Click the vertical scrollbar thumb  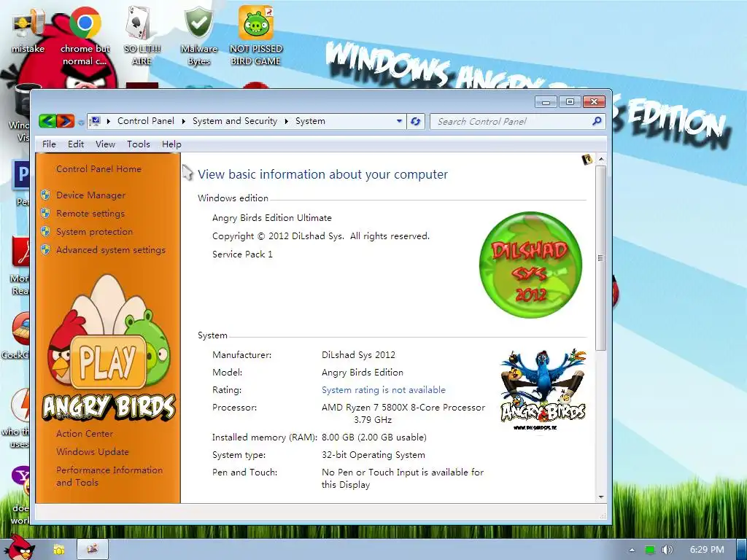(601, 257)
